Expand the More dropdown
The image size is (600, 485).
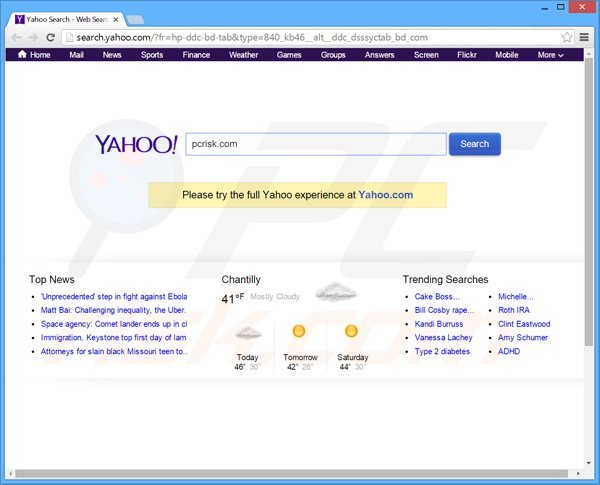point(550,55)
